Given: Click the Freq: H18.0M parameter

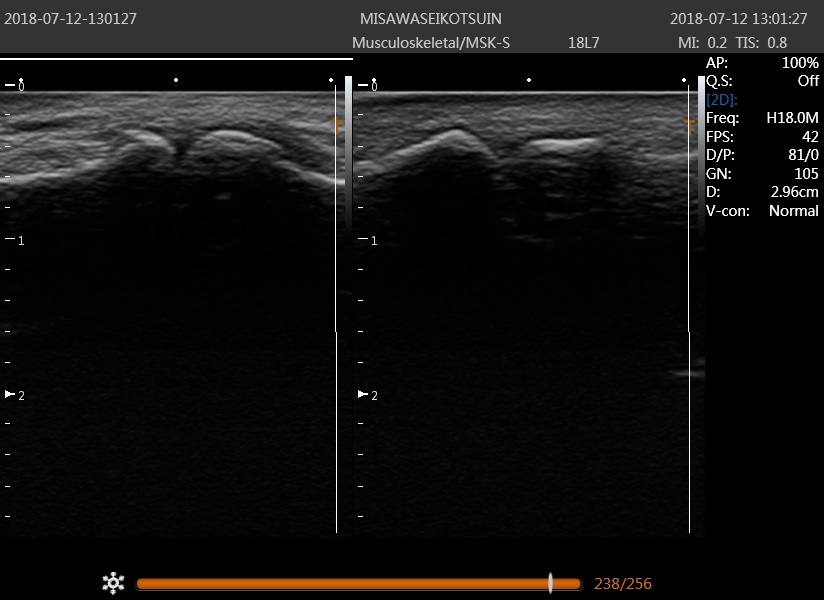Looking at the screenshot, I should click(x=762, y=118).
